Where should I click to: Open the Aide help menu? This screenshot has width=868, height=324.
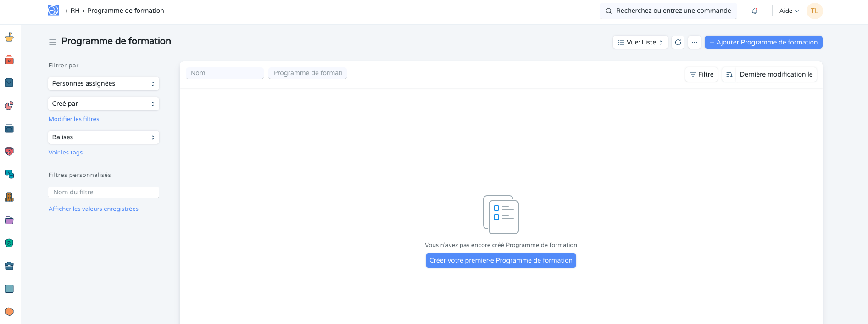click(789, 11)
